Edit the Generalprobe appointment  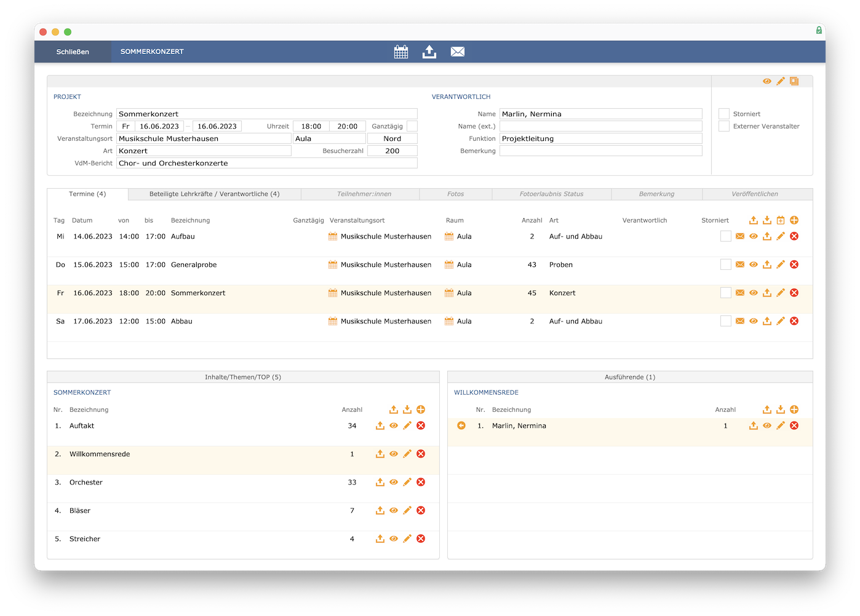[x=781, y=264]
